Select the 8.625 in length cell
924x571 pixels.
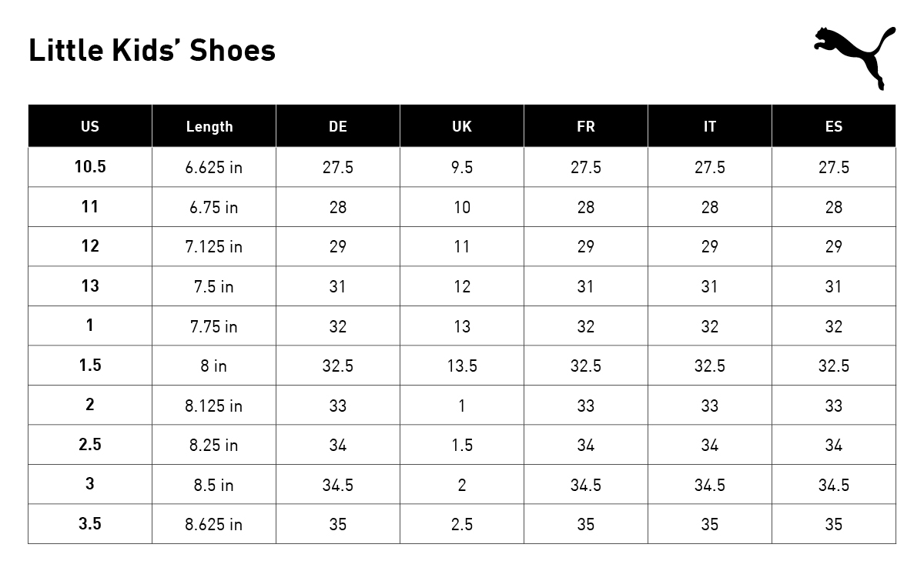tap(213, 525)
